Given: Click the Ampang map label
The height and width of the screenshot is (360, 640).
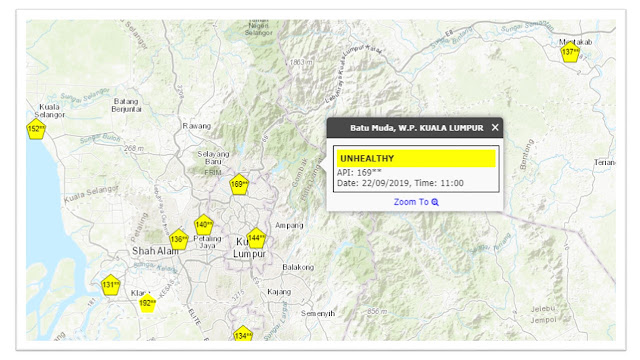Looking at the screenshot, I should (x=289, y=225).
